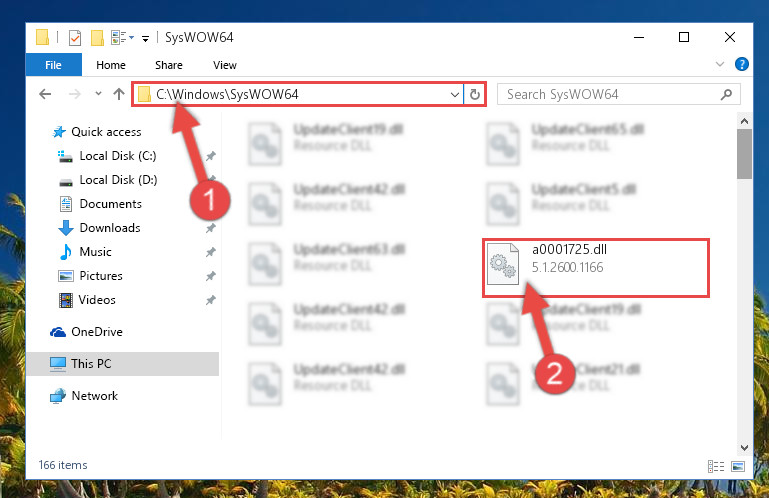Screen dimensions: 769x498
Task: Click the vertical scrollbar thumb
Action: coord(744,154)
